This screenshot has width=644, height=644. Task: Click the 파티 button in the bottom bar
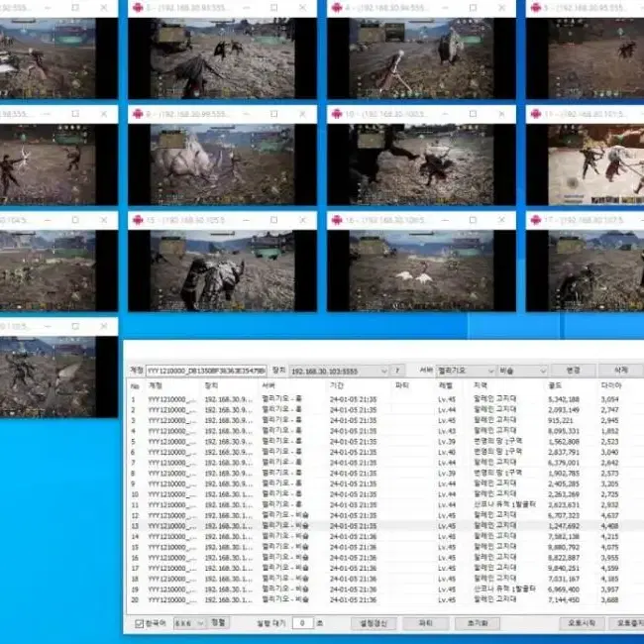pos(425,623)
